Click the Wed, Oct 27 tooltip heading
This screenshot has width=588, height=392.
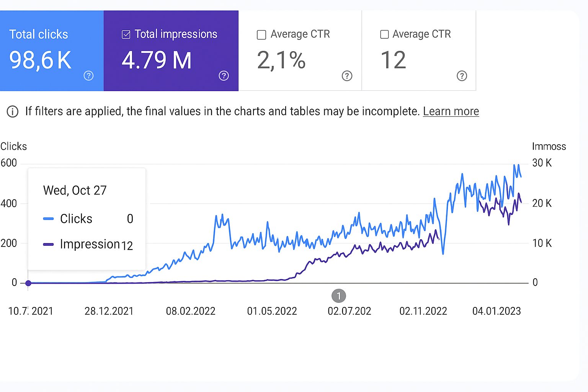pos(75,190)
